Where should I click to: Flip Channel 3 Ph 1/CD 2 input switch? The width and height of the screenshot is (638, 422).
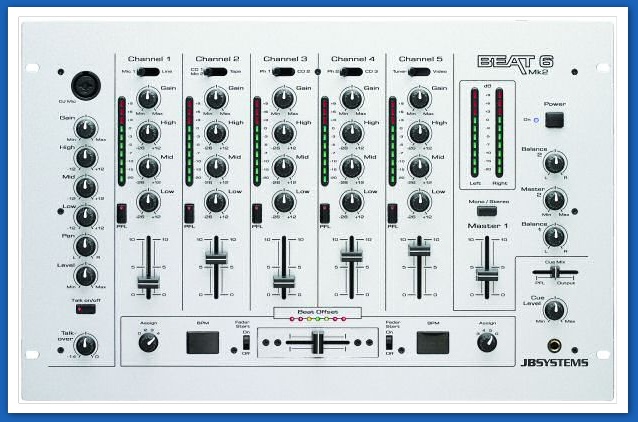pos(284,72)
